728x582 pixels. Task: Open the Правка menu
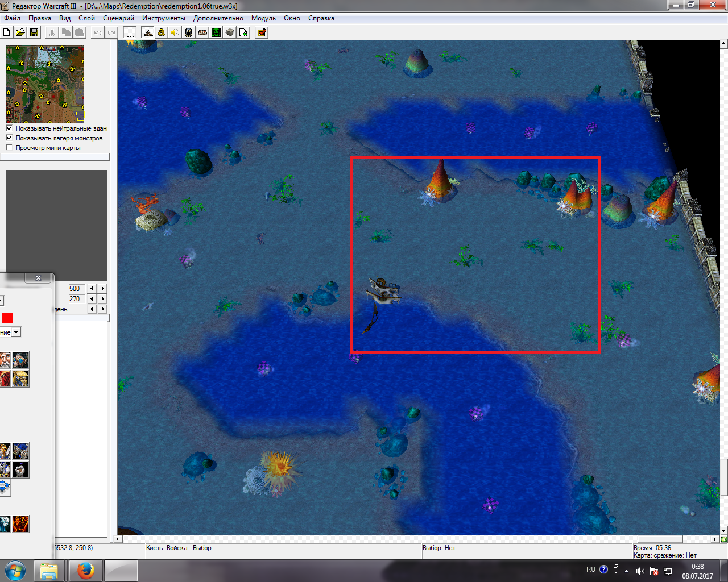point(40,18)
